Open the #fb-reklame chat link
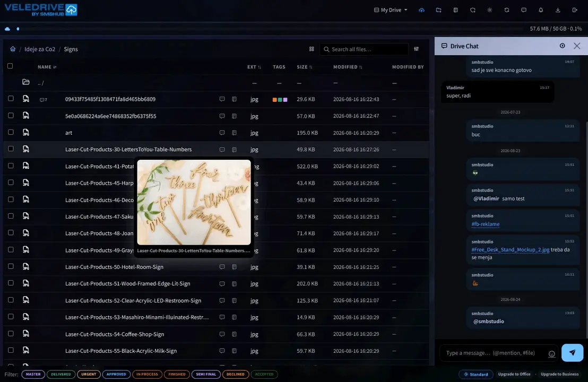The image size is (588, 382). (x=485, y=224)
